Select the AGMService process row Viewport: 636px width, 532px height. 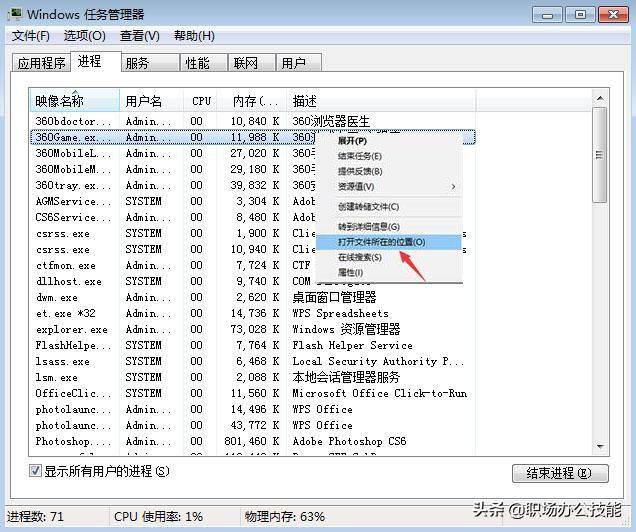[x=253, y=201]
